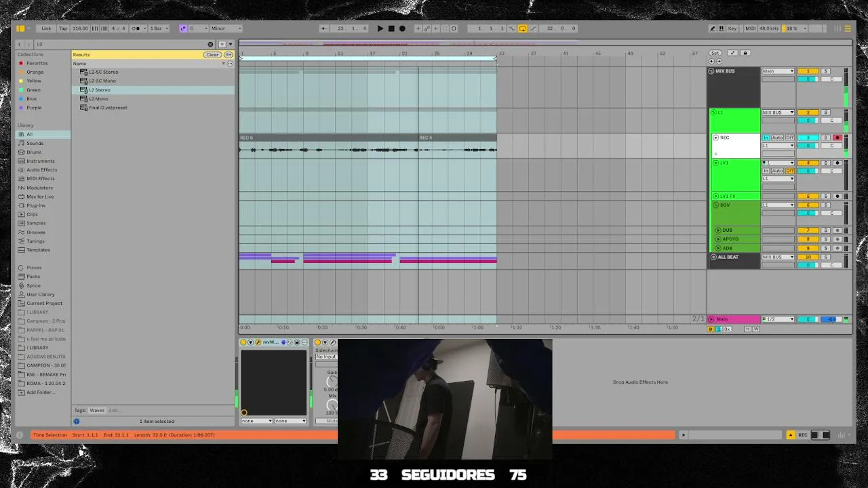Open the Main track 1/2 output dropdown
The width and height of the screenshot is (868, 488).
(778, 319)
